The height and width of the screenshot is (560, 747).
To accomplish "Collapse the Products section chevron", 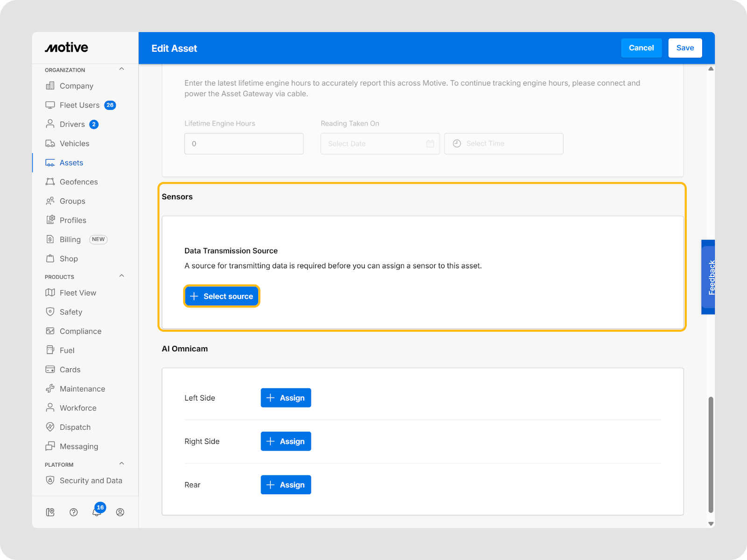I will click(x=121, y=276).
